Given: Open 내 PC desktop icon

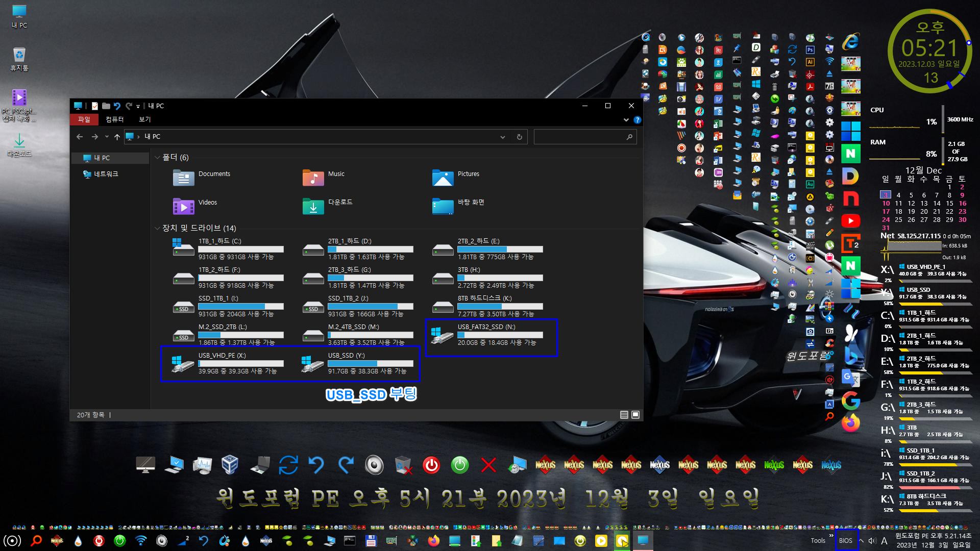Looking at the screenshot, I should (19, 16).
